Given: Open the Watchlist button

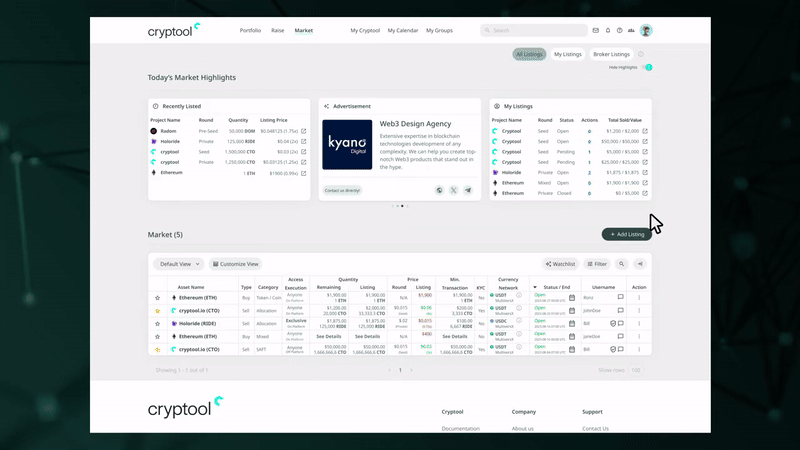Looking at the screenshot, I should (x=560, y=264).
